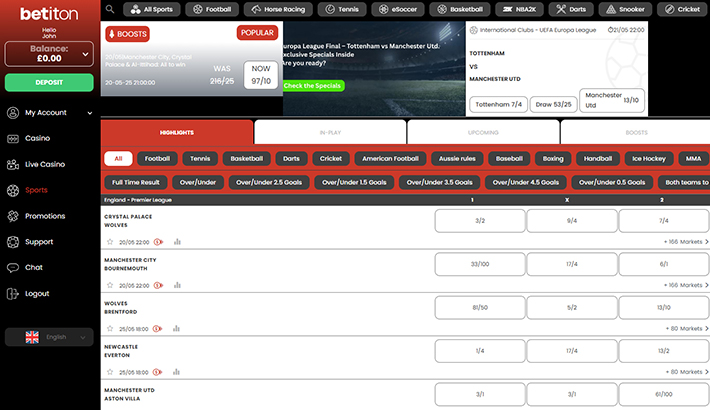
Task: Select the Ice Hockey filter pill
Action: click(649, 159)
